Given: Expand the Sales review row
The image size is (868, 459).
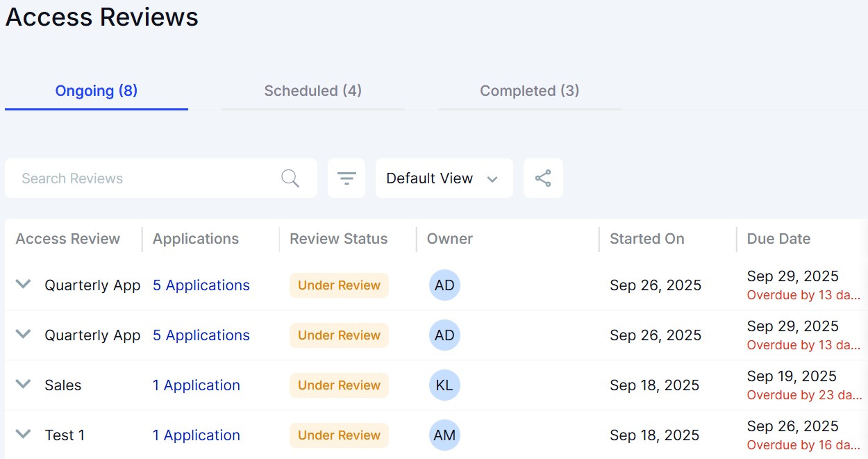Looking at the screenshot, I should tap(23, 383).
